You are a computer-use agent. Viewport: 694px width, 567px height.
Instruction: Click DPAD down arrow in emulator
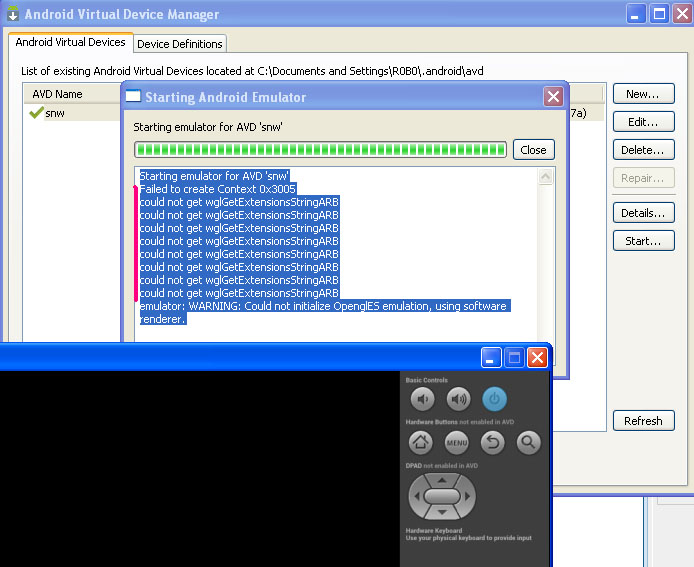click(x=442, y=512)
